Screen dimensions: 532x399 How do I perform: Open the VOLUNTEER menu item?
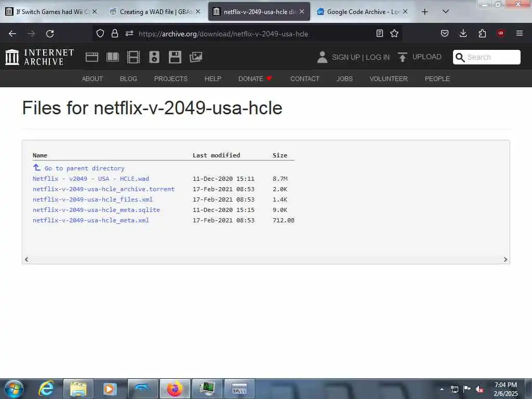[x=389, y=79]
